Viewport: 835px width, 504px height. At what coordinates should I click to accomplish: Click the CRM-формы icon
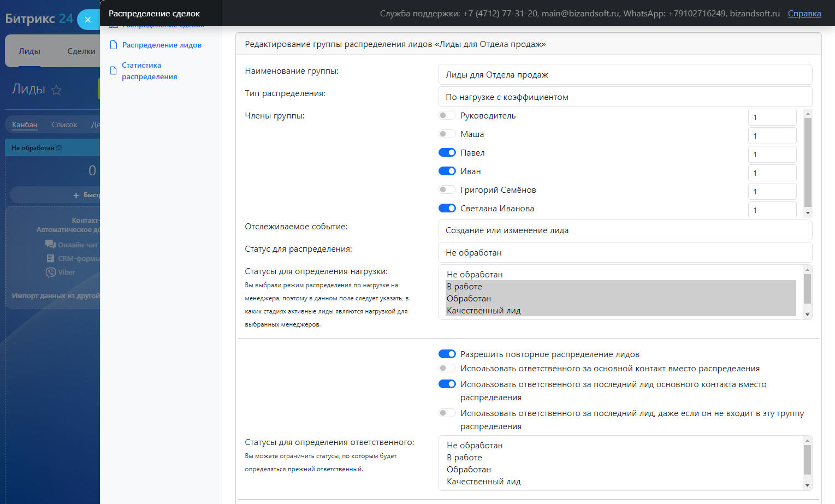[x=51, y=258]
